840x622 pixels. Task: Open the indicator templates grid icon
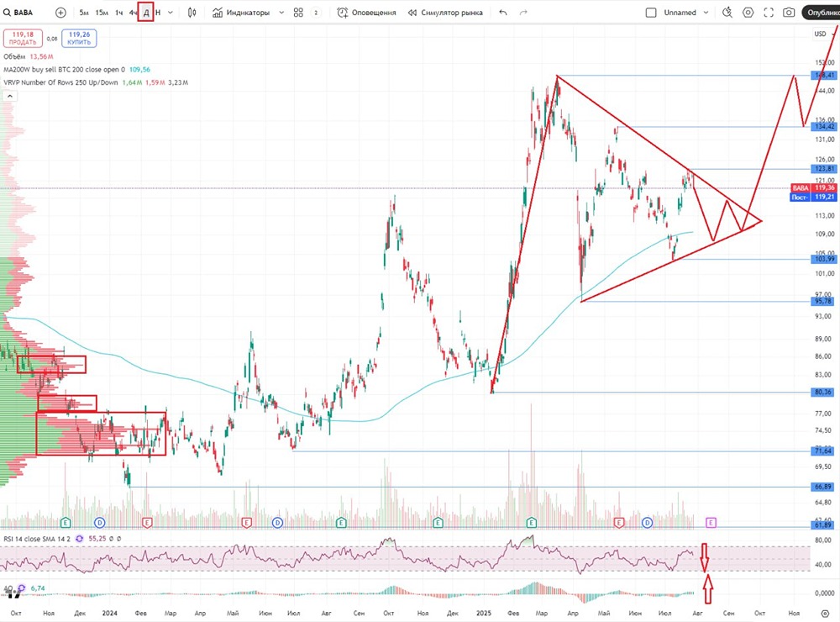(298, 13)
